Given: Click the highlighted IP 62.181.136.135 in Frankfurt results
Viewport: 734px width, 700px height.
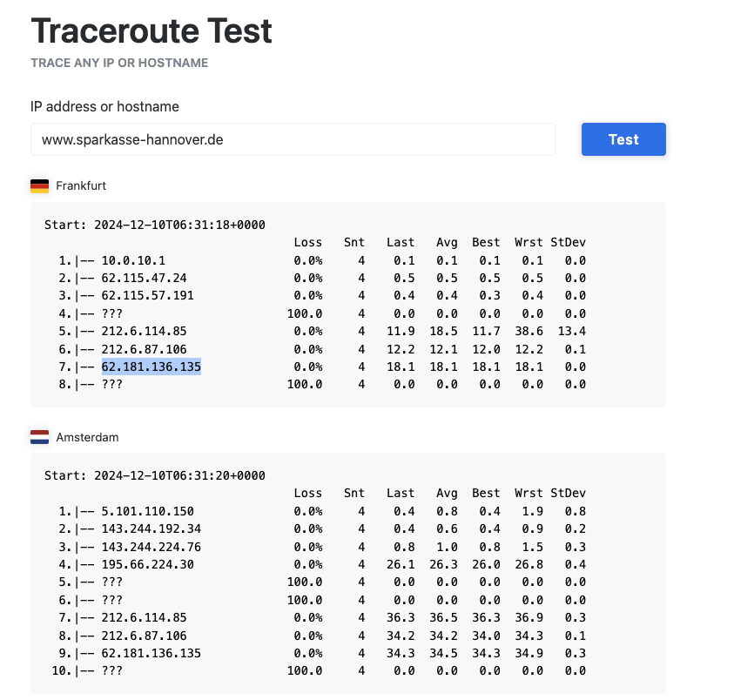Looking at the screenshot, I should click(x=152, y=367).
